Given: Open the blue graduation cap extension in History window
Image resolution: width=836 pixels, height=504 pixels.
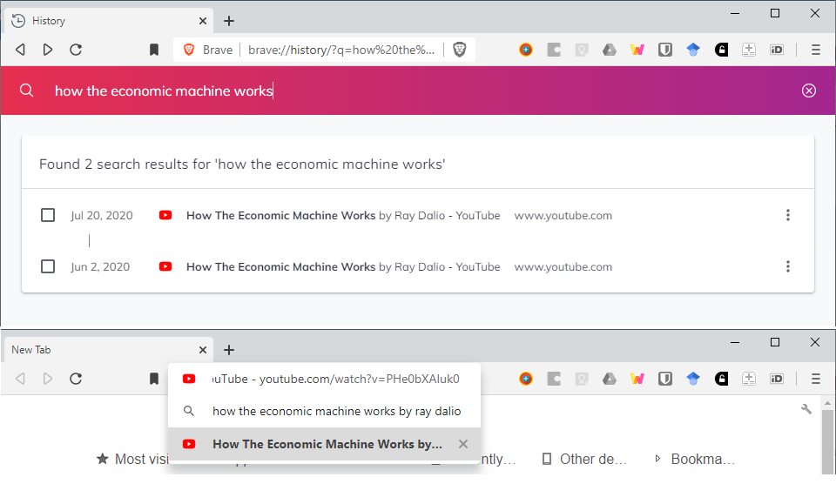Looking at the screenshot, I should pyautogui.click(x=693, y=50).
